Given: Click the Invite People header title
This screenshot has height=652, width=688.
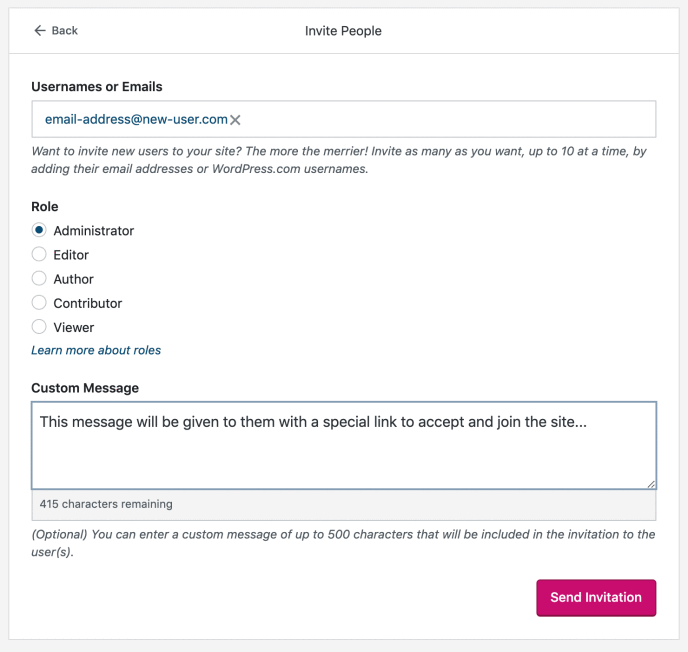Looking at the screenshot, I should (x=343, y=31).
